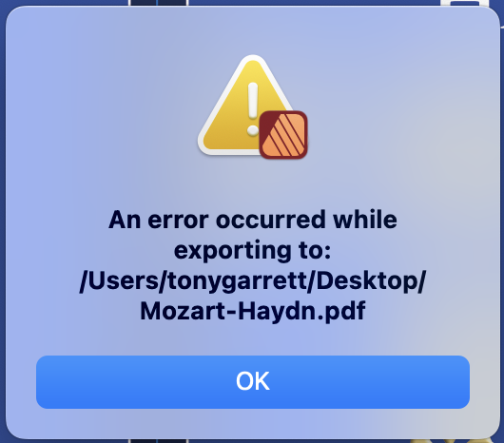The height and width of the screenshot is (443, 504).
Task: Click the word 'occurred' in the message
Action: tap(271, 220)
